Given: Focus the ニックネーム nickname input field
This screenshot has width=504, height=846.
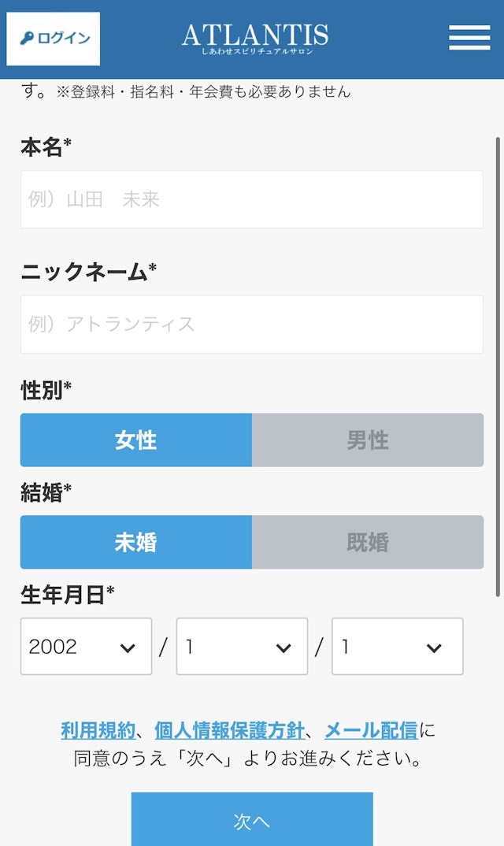Looking at the screenshot, I should [x=252, y=325].
